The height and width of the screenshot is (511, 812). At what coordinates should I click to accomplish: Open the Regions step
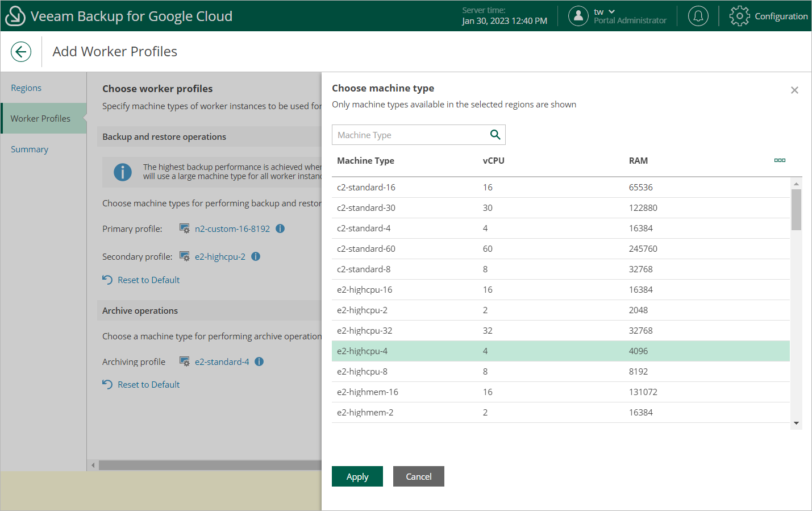(x=26, y=88)
